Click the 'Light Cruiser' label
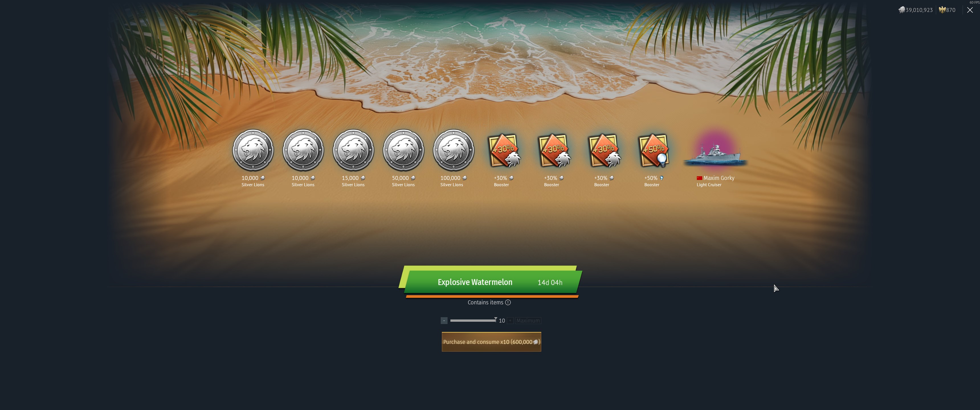Viewport: 980px width, 410px height. click(709, 185)
